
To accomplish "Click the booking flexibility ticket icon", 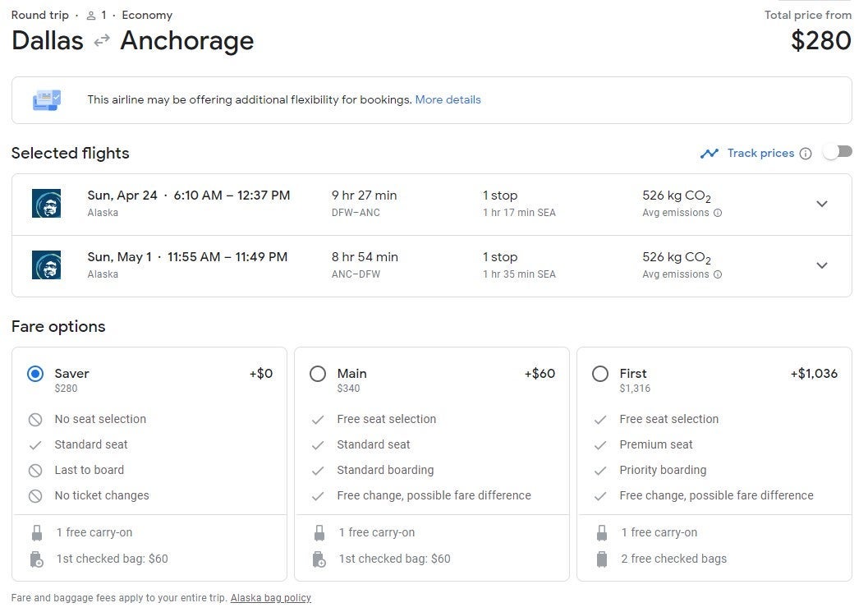I will [46, 100].
